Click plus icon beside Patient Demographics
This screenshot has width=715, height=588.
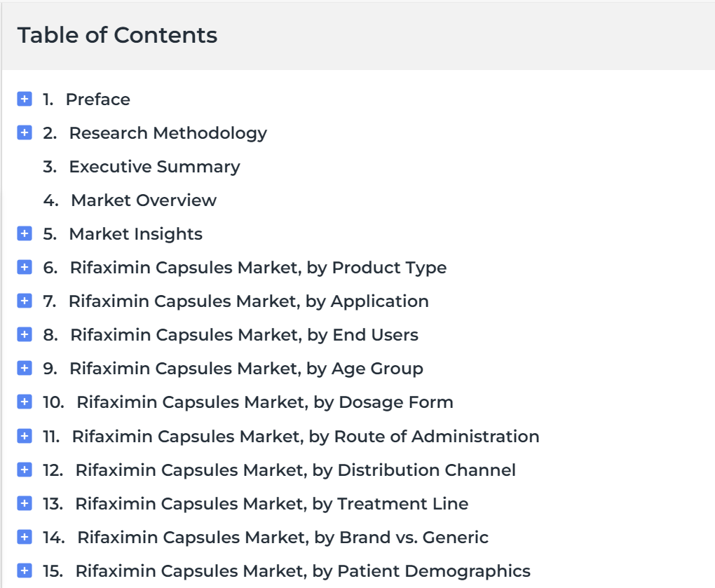25,570
